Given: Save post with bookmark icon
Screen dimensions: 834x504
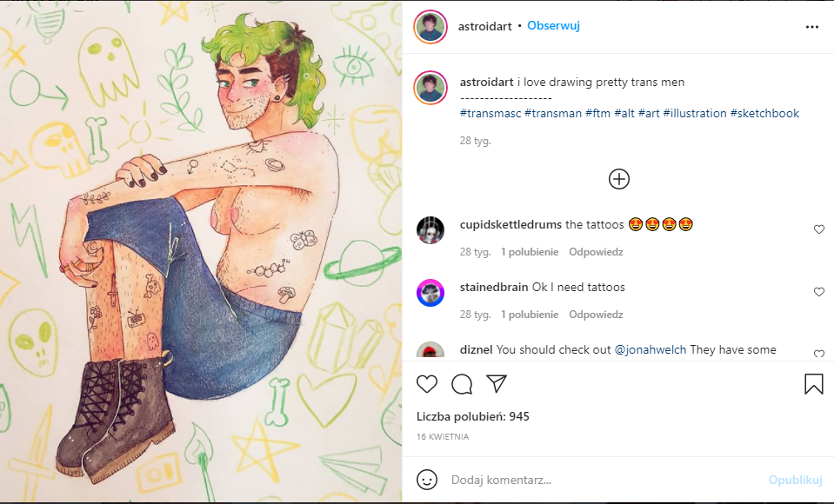Looking at the screenshot, I should pyautogui.click(x=813, y=384).
